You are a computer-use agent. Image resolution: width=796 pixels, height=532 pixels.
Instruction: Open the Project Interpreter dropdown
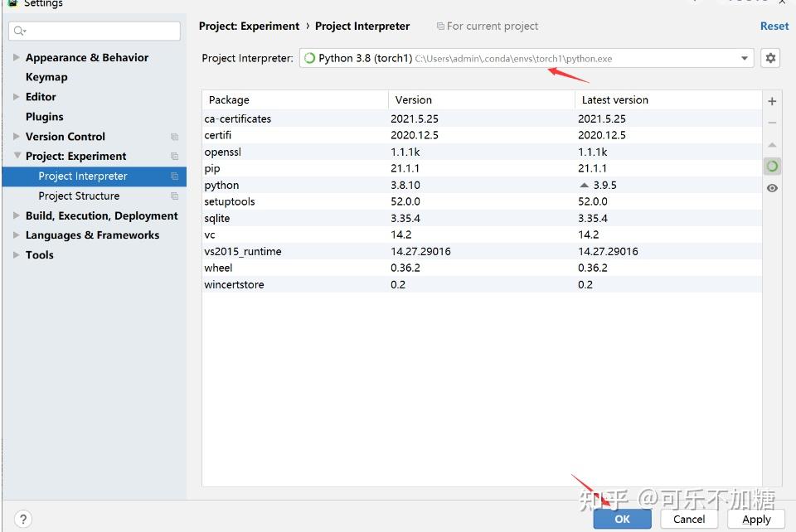744,58
